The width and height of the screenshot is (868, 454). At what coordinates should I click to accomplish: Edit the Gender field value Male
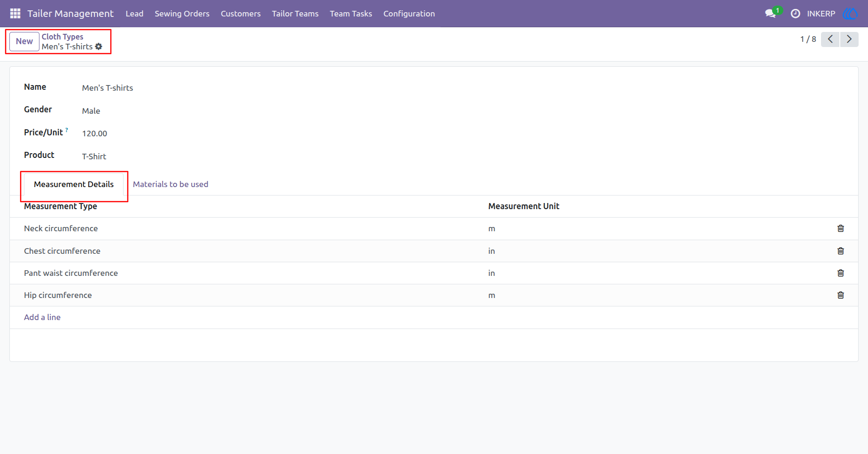[91, 111]
